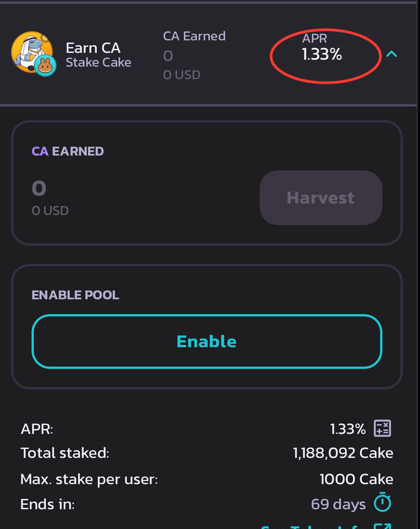Collapse the pool with the teal chevron
420x529 pixels.
392,54
